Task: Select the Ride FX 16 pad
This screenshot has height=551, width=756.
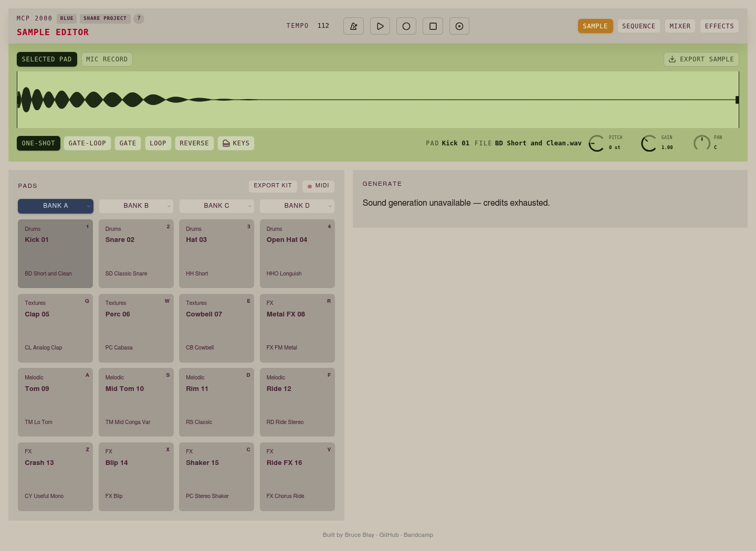Action: [x=297, y=476]
